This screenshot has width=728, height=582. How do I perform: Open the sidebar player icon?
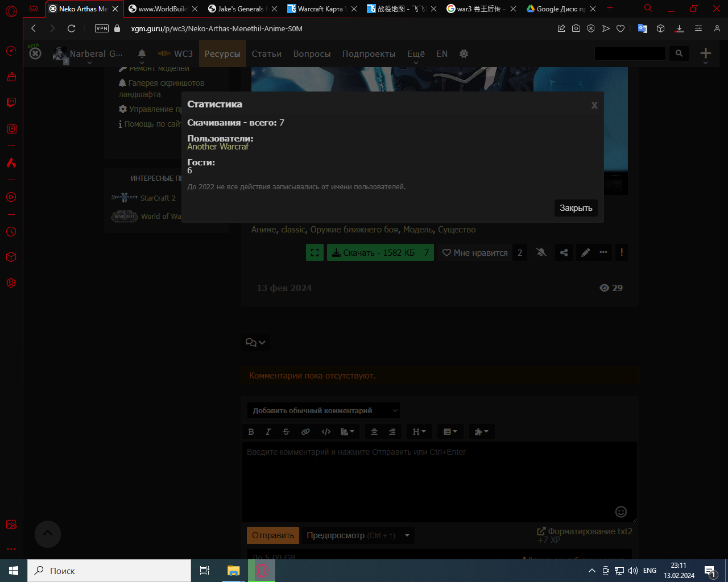(11, 197)
